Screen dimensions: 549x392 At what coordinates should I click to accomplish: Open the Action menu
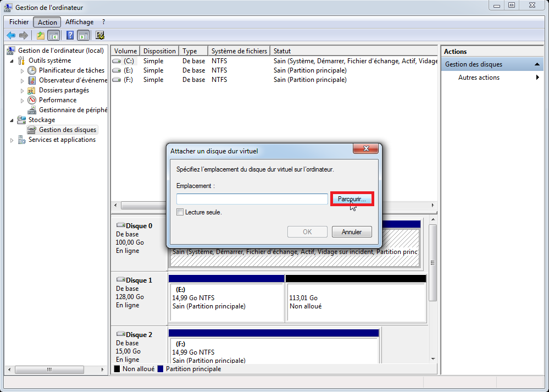[47, 22]
